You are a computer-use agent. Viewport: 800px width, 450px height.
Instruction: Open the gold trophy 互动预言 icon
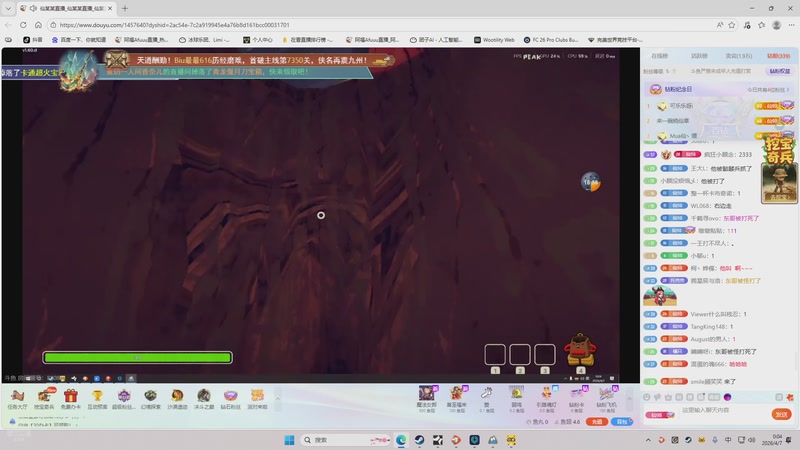97,398
